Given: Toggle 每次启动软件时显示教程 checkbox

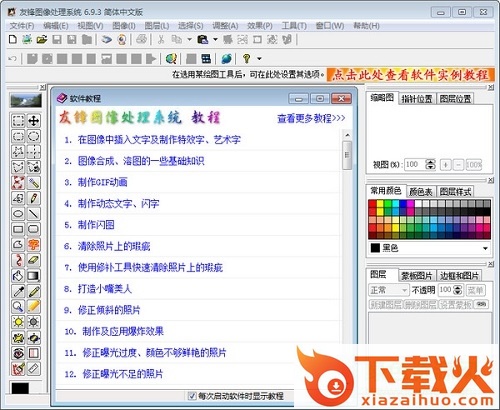Looking at the screenshot, I should coord(192,396).
